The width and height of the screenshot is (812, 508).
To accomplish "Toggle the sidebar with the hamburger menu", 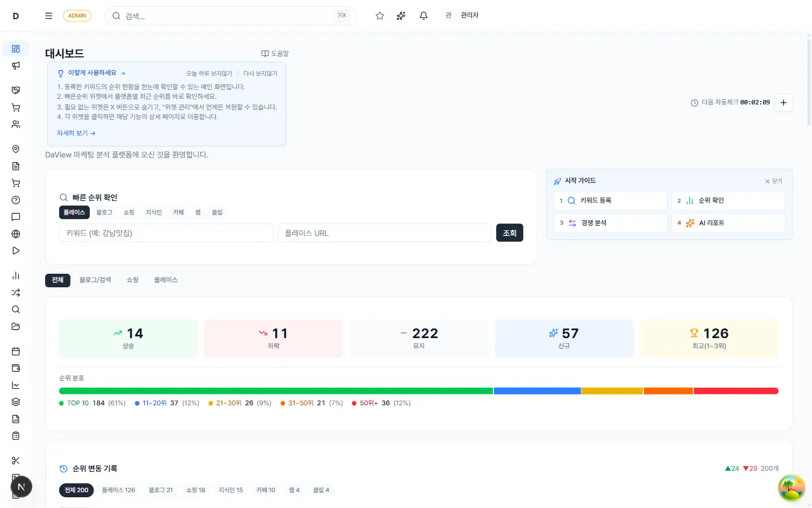I will (48, 15).
